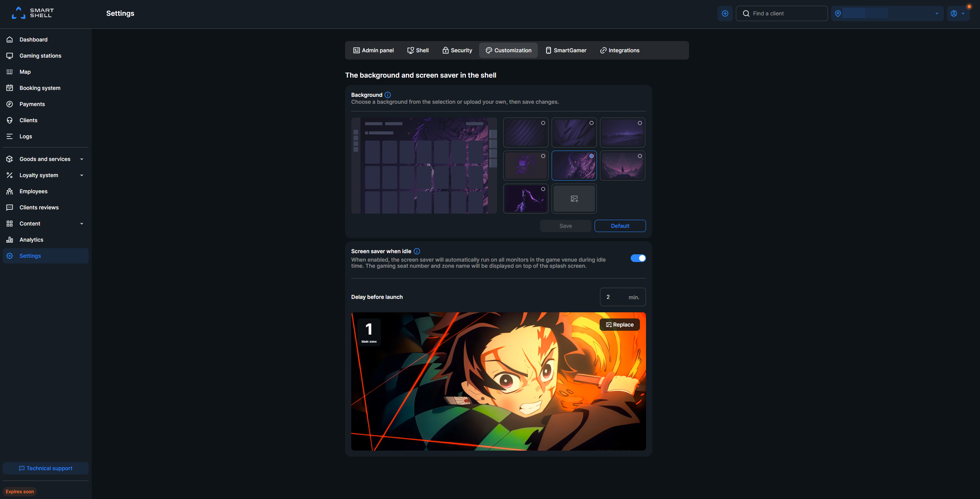
Task: Expand Content submenu
Action: (82, 224)
